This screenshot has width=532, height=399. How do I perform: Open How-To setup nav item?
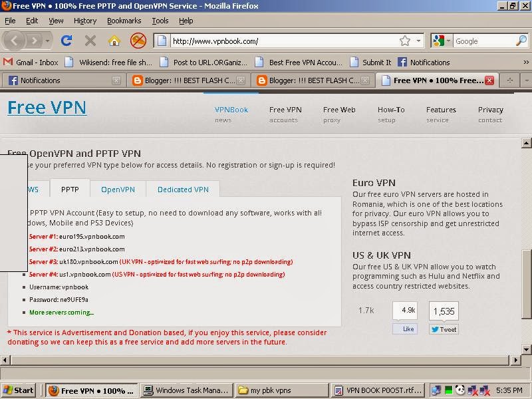click(391, 114)
